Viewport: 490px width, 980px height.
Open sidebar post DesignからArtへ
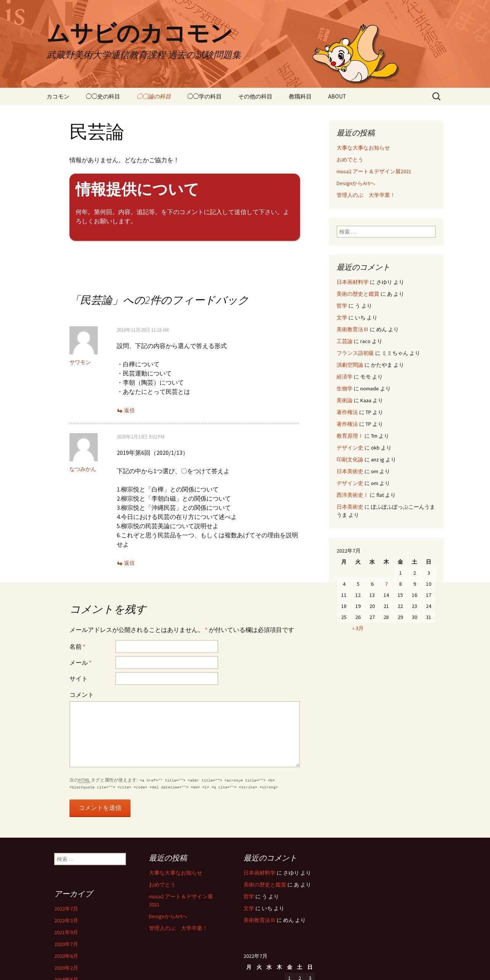(356, 184)
